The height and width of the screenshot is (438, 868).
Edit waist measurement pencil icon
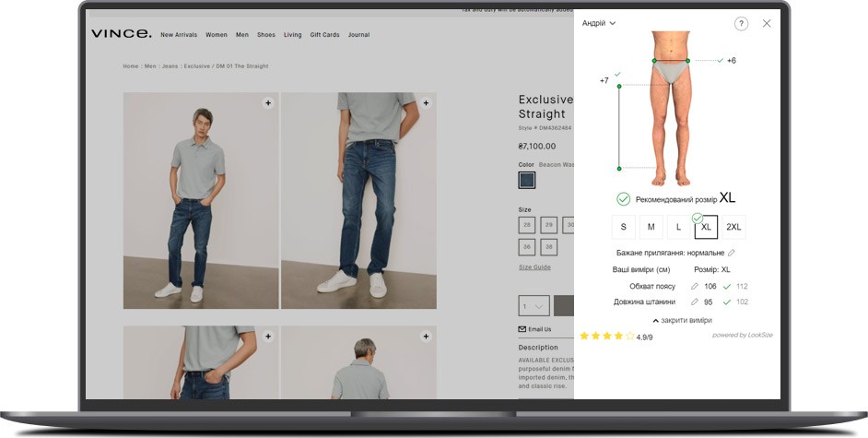click(695, 287)
